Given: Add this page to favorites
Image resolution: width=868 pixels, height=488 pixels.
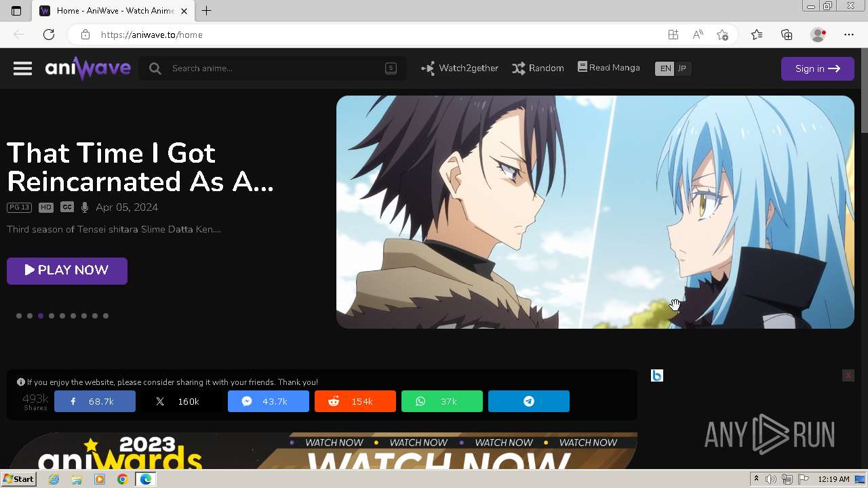Looking at the screenshot, I should (723, 35).
